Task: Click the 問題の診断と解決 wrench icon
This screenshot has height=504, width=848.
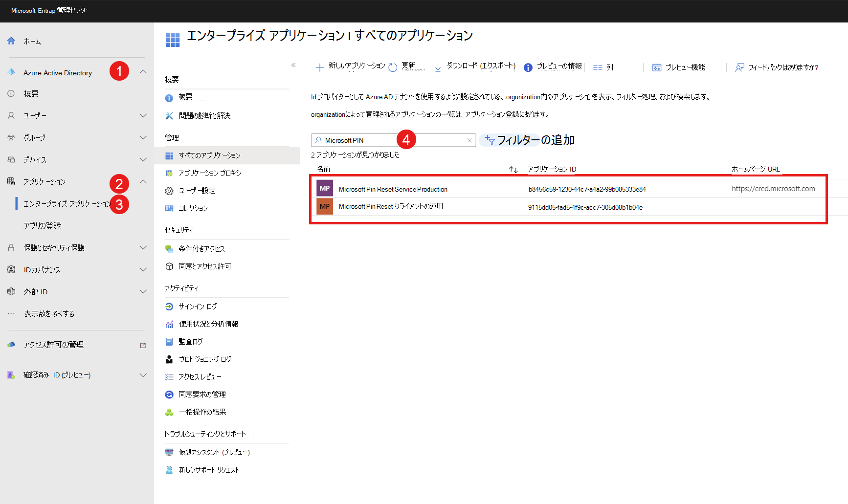Action: click(x=169, y=116)
